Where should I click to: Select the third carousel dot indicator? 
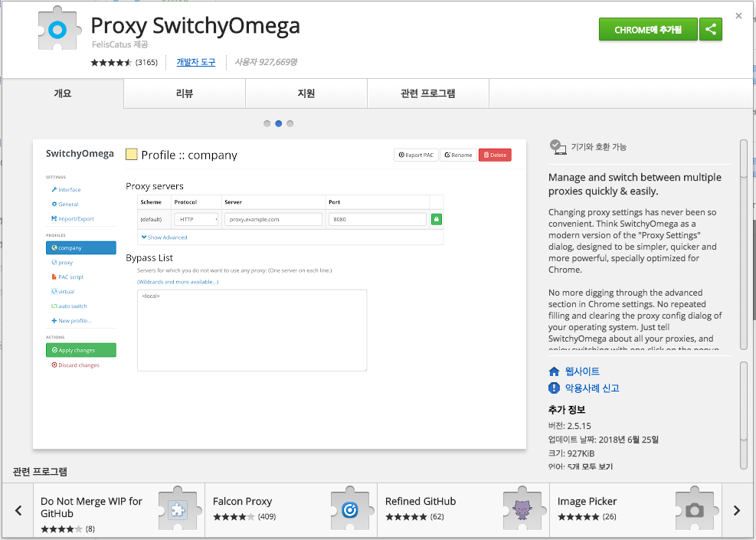290,123
